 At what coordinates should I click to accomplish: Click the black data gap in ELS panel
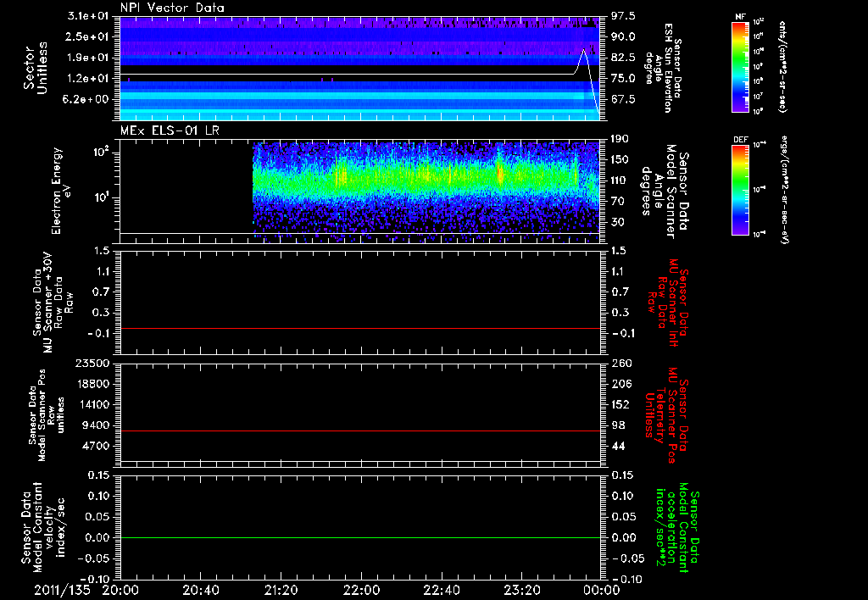186,182
